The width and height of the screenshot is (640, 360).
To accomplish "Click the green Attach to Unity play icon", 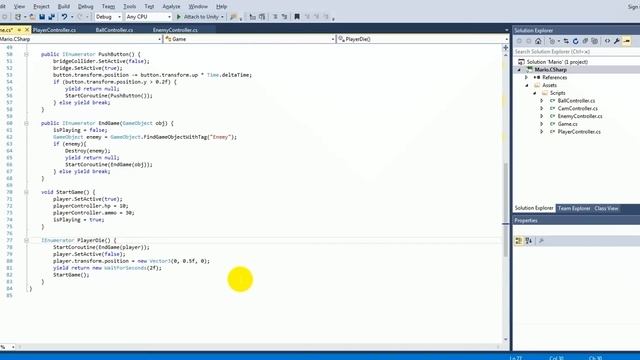I will click(x=178, y=17).
